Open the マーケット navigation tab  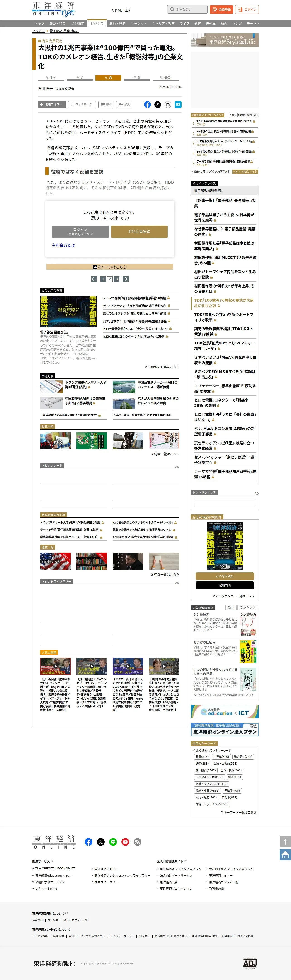[x=139, y=24]
